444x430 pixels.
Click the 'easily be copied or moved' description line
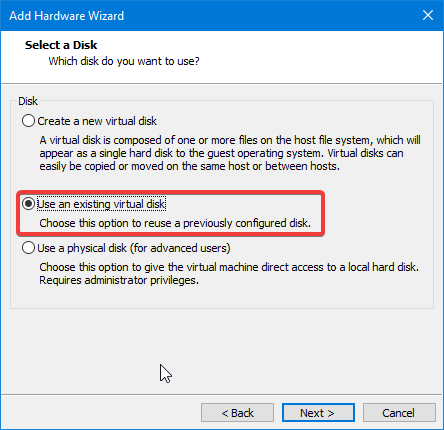click(189, 166)
